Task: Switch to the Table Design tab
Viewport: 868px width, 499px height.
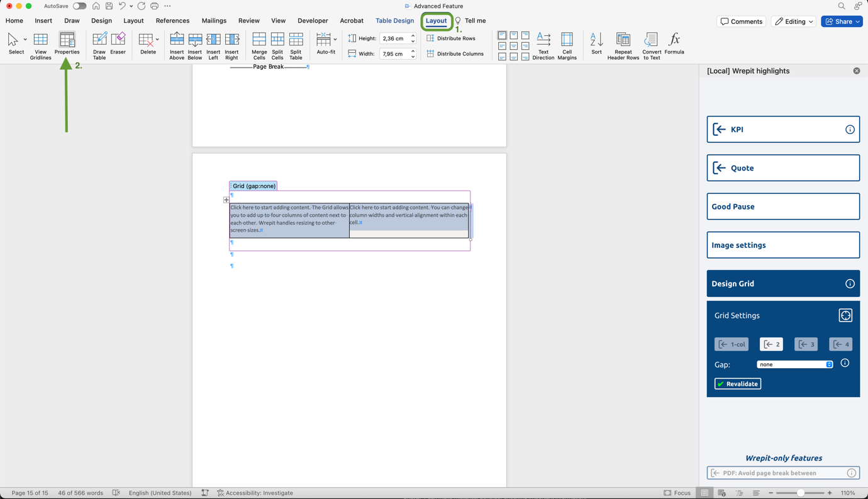Action: (x=394, y=21)
